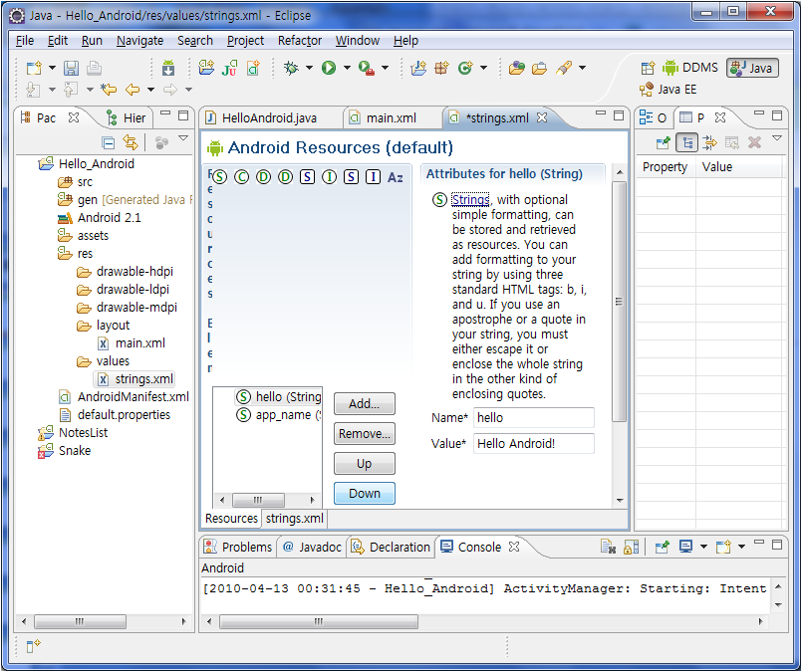Switch to the strings.xml source tab at the bottom

point(295,518)
